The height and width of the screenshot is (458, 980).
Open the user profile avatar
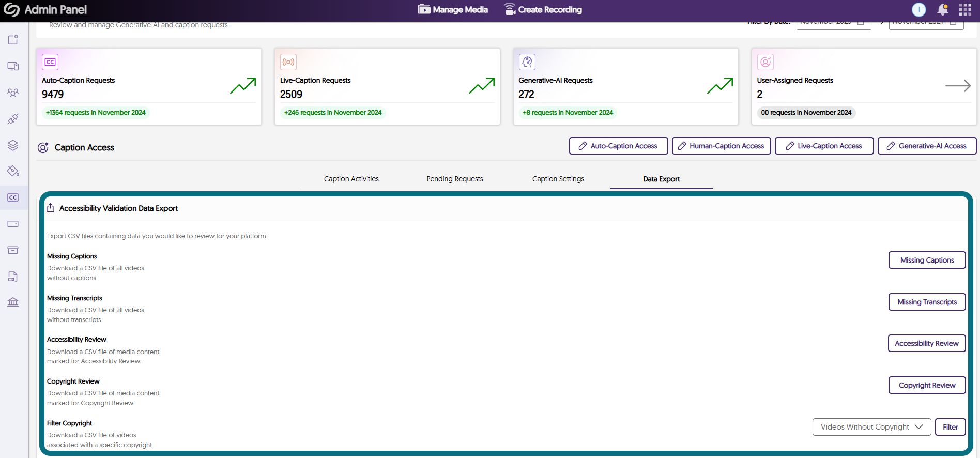919,10
